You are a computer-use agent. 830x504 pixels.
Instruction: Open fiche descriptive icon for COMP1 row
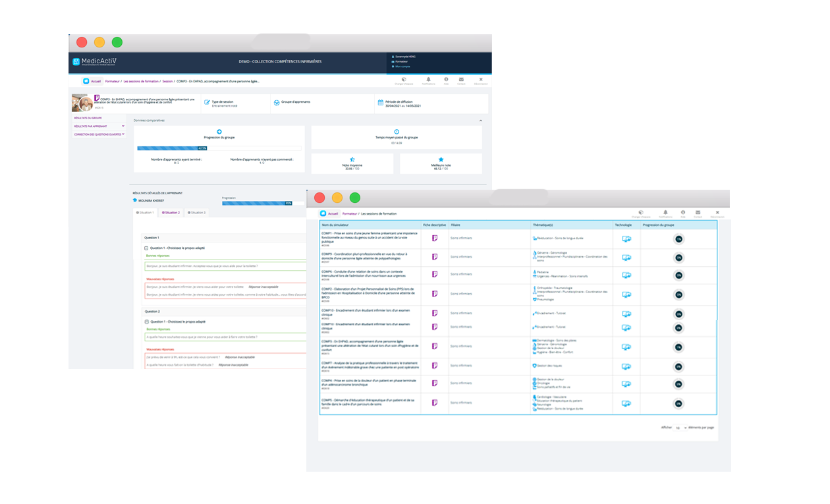pos(435,238)
